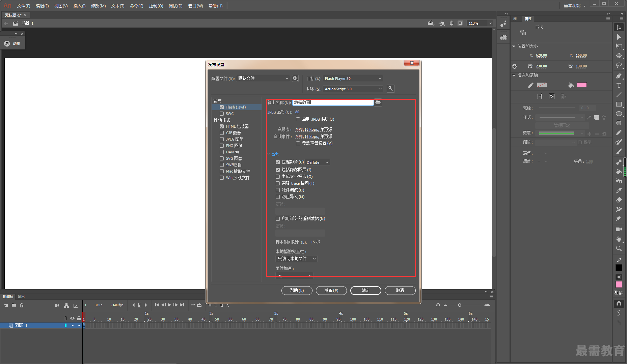Switch to the 输出 tab
This screenshot has height=364, width=627.
pos(21,297)
